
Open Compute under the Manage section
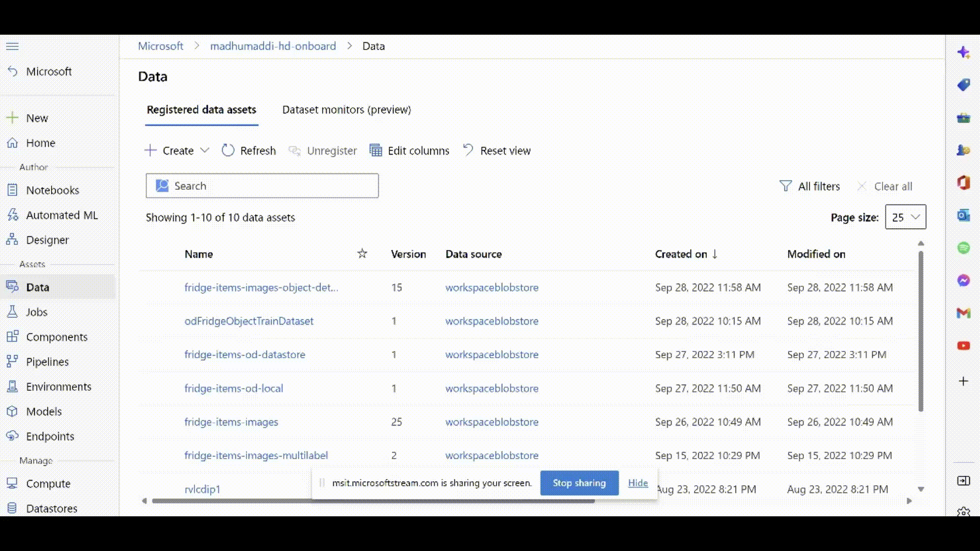pyautogui.click(x=48, y=483)
